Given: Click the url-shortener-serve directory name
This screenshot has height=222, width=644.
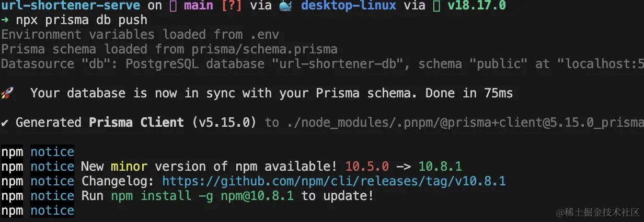Looking at the screenshot, I should coord(71,6).
